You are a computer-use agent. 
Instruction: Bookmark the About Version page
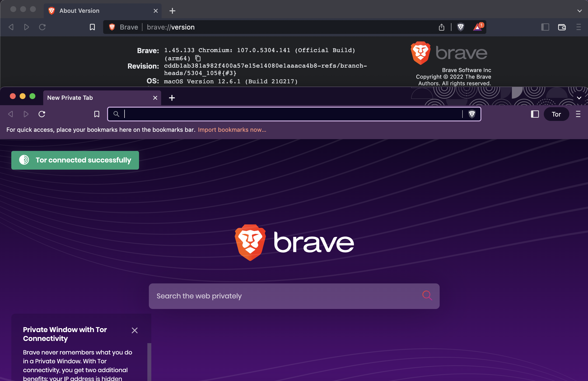tap(92, 27)
